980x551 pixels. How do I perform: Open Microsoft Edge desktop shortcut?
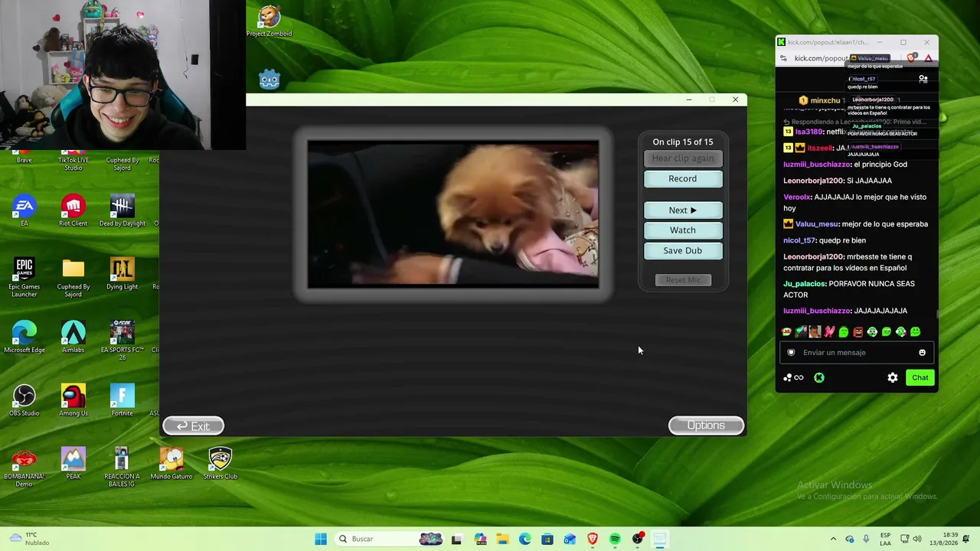tap(24, 337)
